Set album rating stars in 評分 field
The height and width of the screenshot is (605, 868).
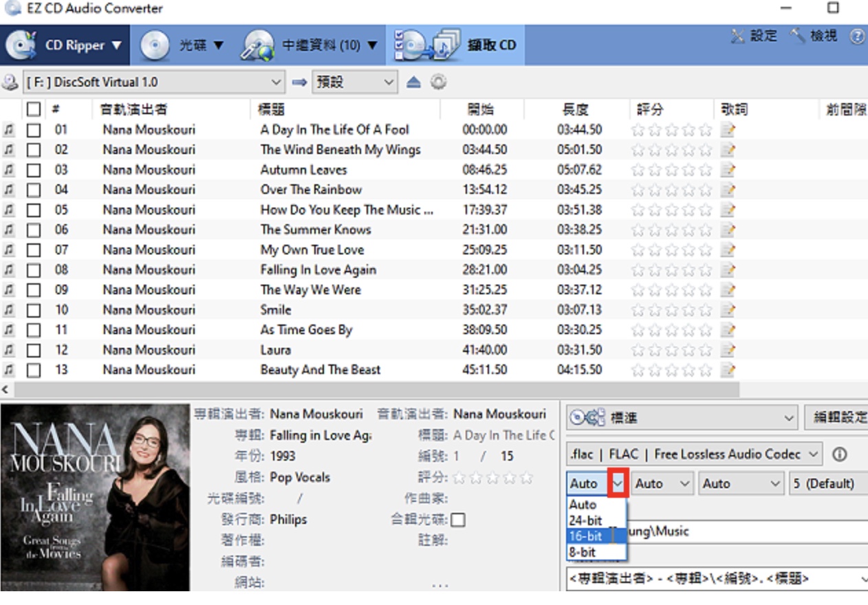(492, 477)
